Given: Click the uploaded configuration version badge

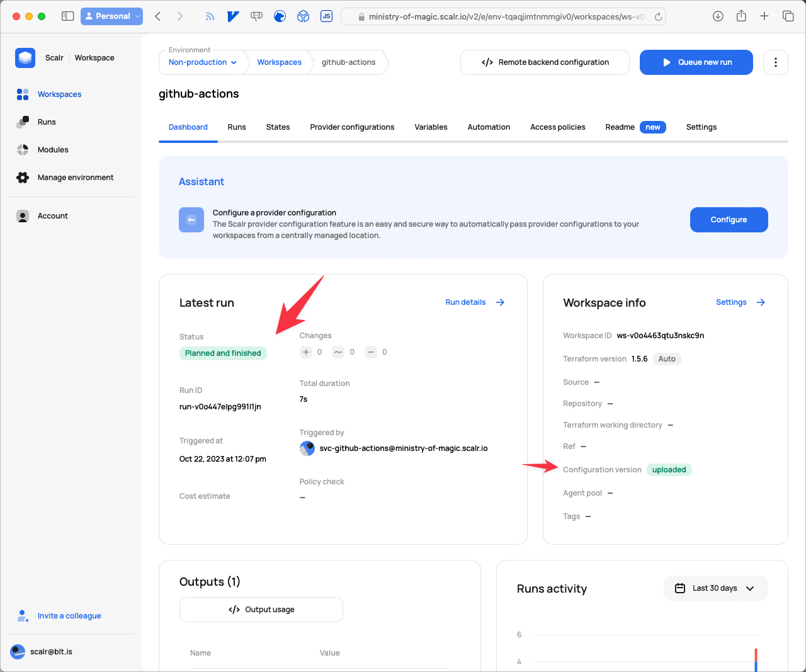Looking at the screenshot, I should (669, 470).
